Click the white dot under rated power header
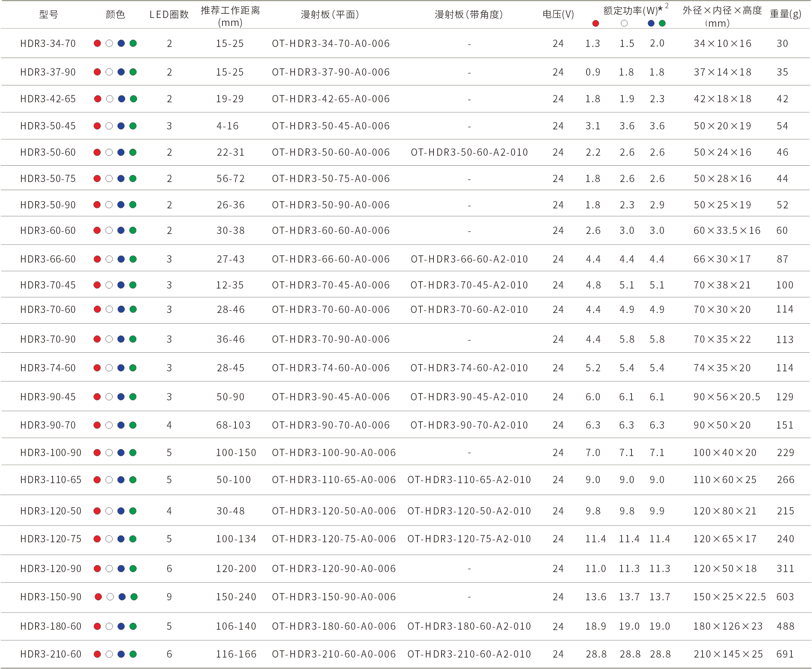This screenshot has height=669, width=812. (x=624, y=24)
